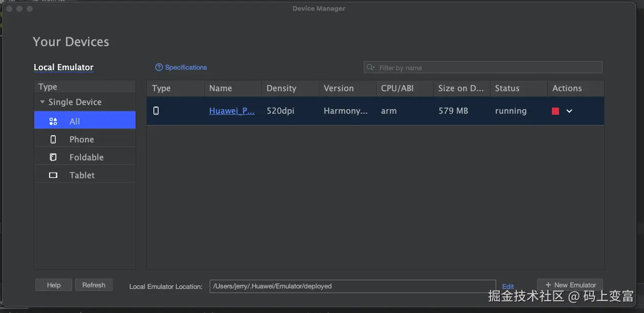
Task: Sort by the Status column header
Action: click(x=519, y=88)
